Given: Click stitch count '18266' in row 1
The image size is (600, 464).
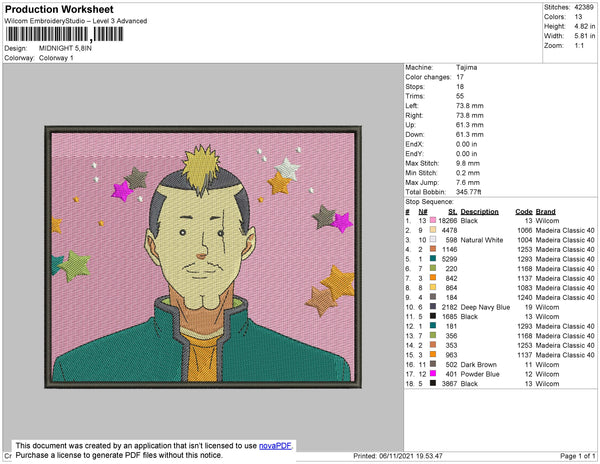Looking at the screenshot, I should pos(448,221).
